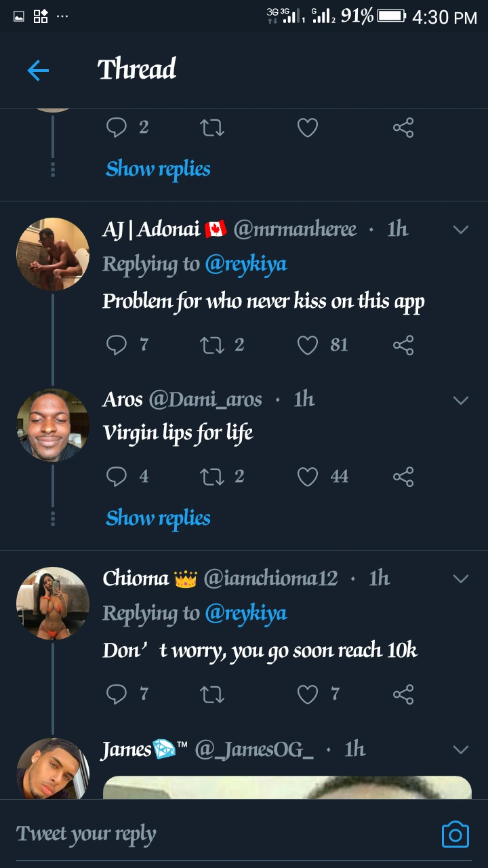
Task: Open the options chevron on James's tweet
Action: click(461, 749)
